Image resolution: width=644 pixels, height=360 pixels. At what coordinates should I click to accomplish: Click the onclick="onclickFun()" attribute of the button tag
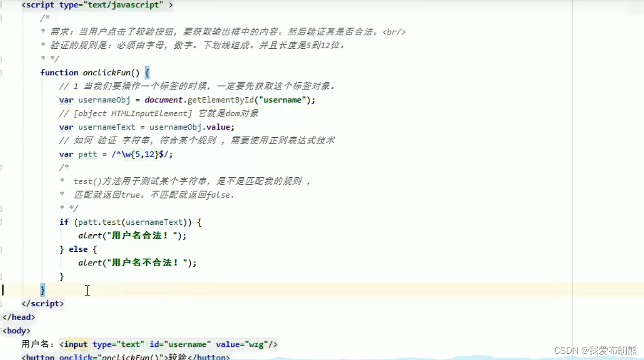112,357
